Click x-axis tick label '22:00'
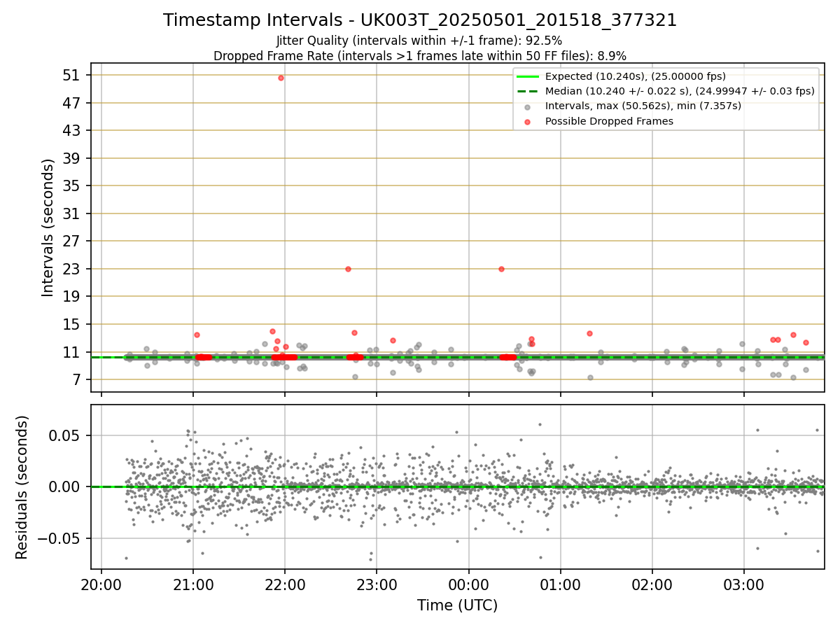 285,584
